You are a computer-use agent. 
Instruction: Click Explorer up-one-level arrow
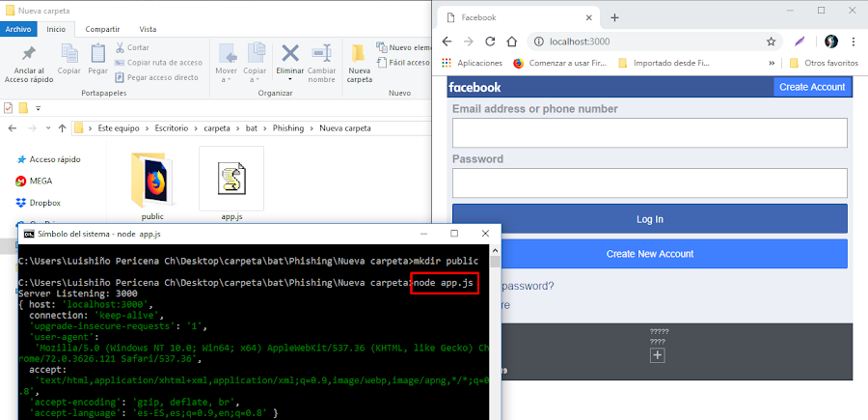coord(62,128)
